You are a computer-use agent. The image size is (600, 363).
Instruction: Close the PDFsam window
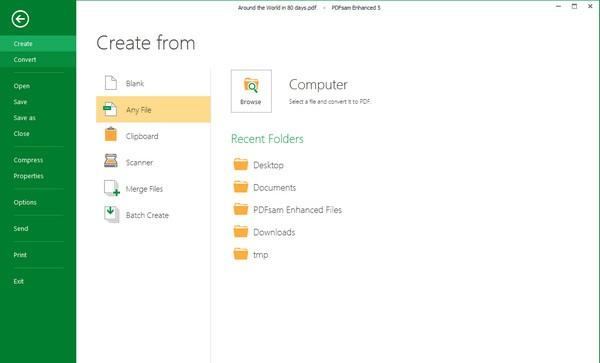coord(590,7)
